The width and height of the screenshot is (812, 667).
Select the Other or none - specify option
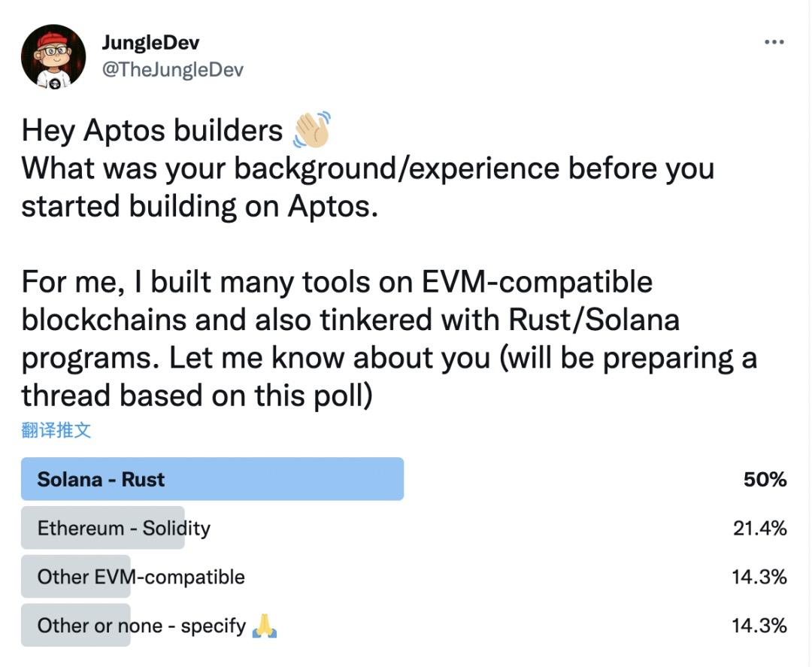pos(141,626)
